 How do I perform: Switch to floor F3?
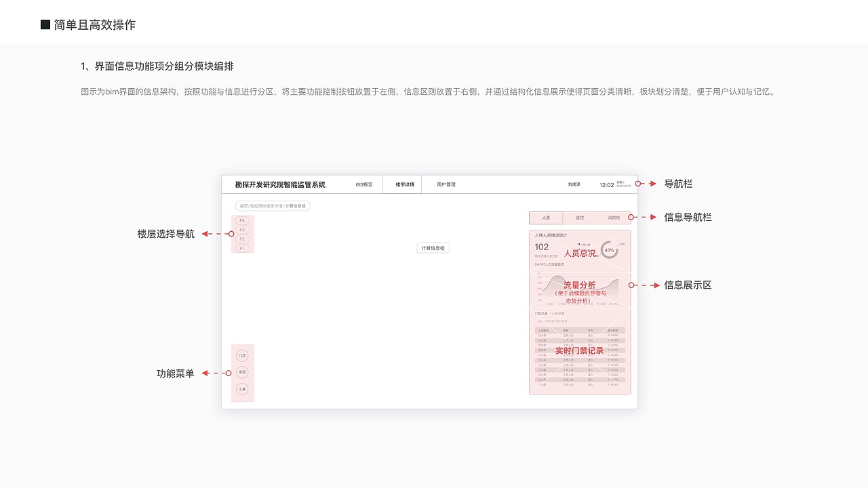(x=242, y=229)
